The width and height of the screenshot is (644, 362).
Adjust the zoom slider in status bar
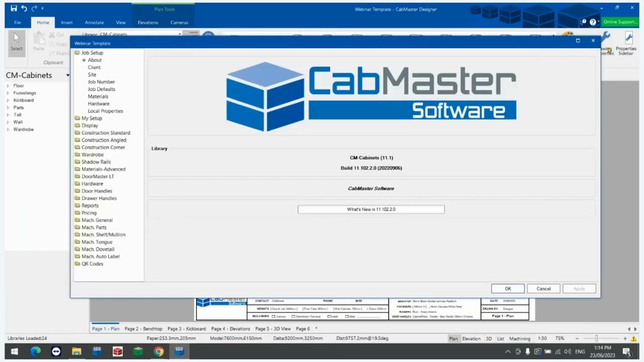click(x=596, y=338)
